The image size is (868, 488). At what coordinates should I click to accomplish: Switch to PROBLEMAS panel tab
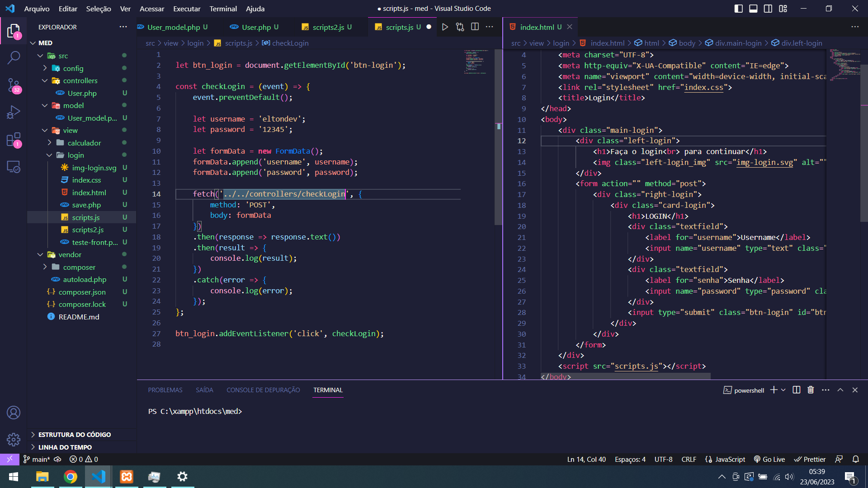[165, 390]
